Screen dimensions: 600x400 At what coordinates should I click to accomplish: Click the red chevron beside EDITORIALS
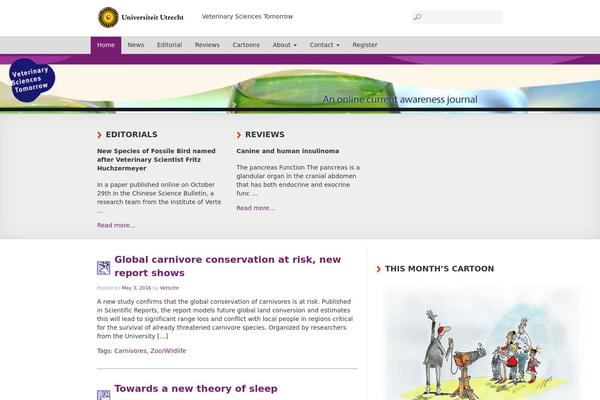[99, 135]
